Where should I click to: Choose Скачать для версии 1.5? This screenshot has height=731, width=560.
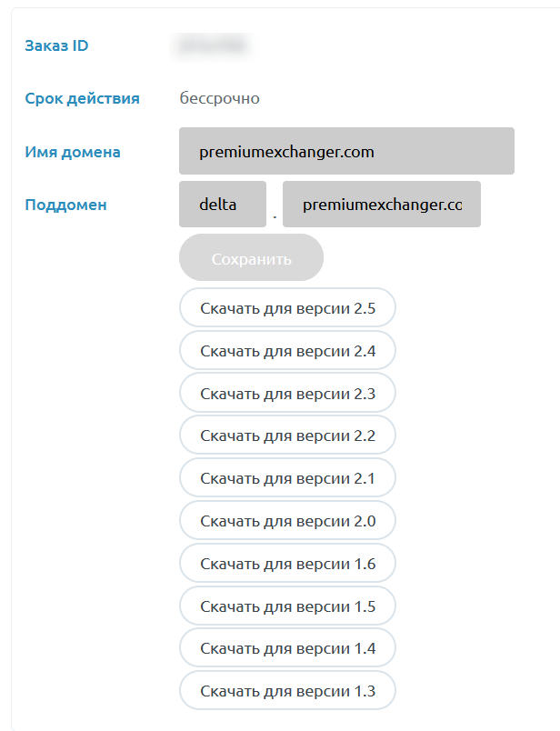pos(287,606)
